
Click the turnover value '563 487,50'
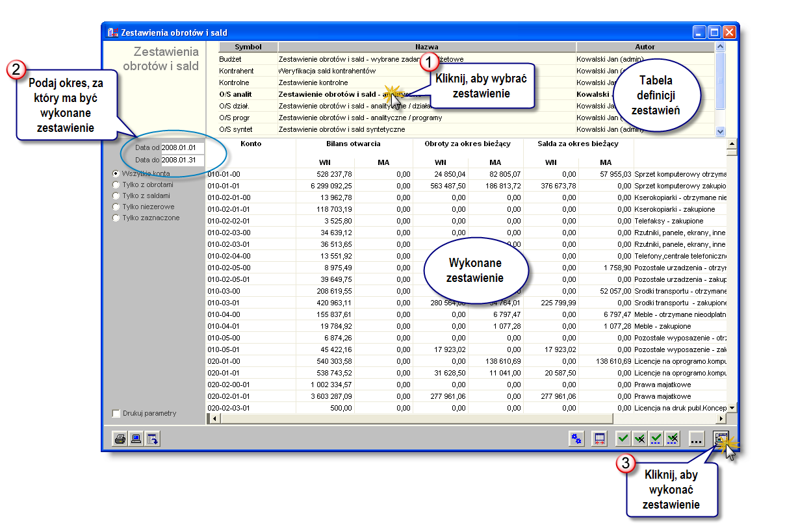coord(448,186)
